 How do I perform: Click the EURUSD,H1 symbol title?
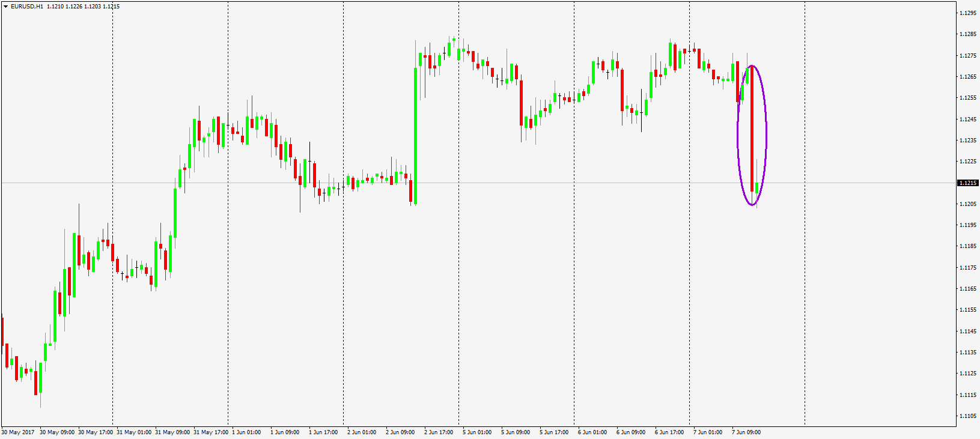click(26, 7)
